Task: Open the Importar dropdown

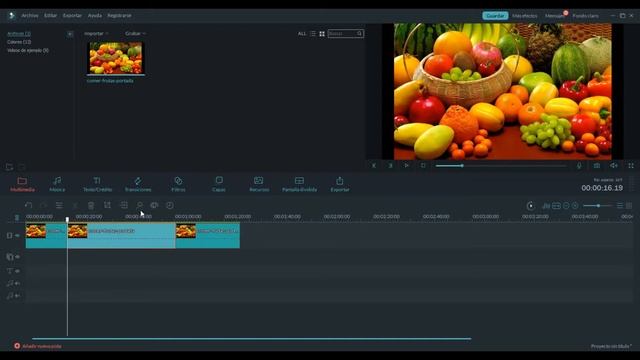Action: tap(96, 33)
